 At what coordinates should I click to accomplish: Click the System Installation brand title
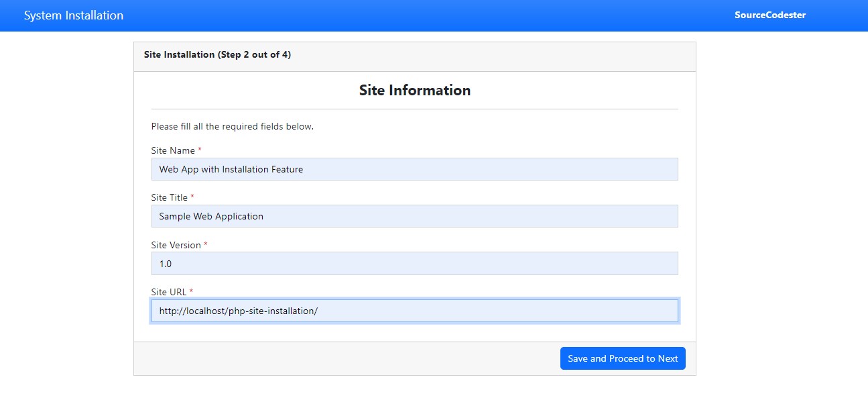pyautogui.click(x=74, y=15)
